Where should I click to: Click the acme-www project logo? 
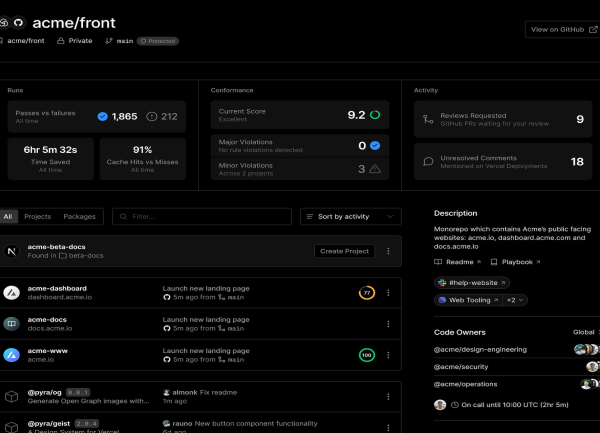(x=12, y=355)
